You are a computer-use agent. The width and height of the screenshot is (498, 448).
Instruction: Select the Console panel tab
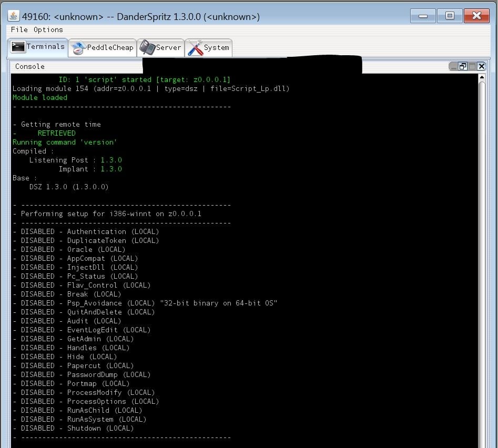[x=30, y=66]
